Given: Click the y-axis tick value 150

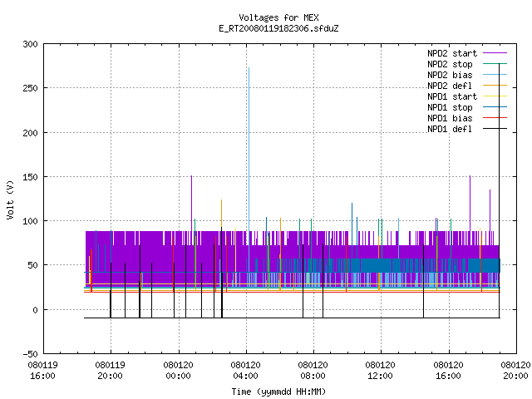Looking at the screenshot, I should point(30,177).
